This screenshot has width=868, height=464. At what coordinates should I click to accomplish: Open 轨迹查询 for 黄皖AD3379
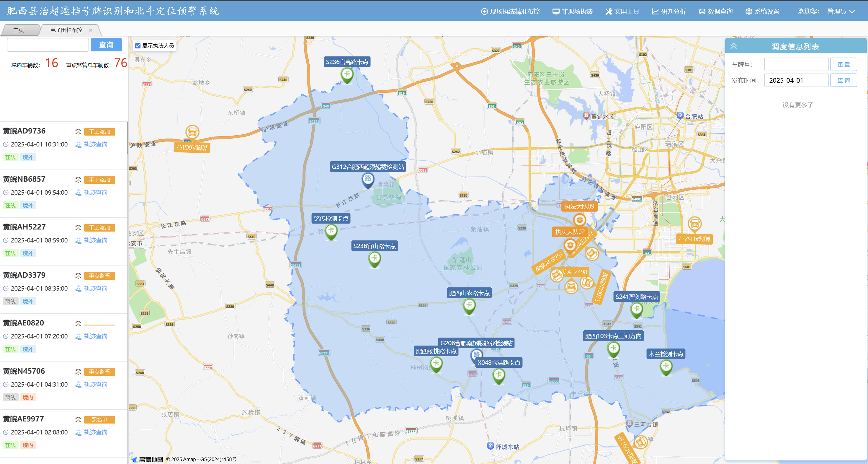click(x=91, y=289)
